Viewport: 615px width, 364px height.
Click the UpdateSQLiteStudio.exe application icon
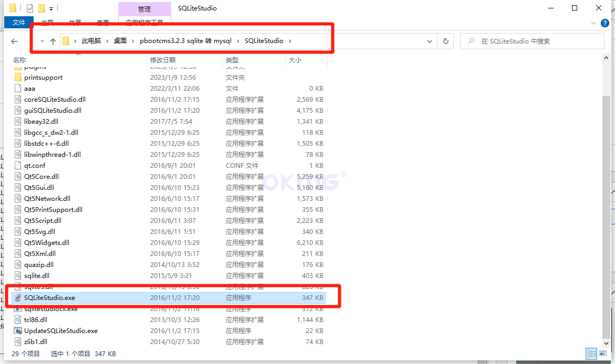click(18, 331)
